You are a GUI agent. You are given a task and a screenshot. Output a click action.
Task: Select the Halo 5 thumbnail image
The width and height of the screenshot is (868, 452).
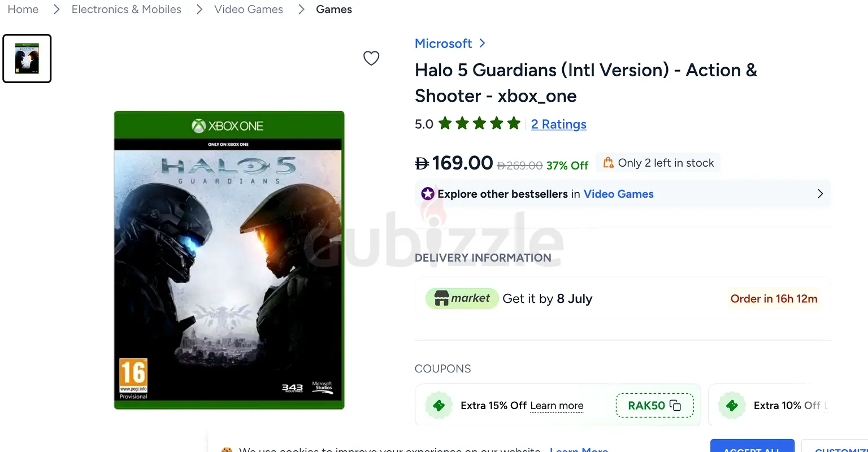click(x=27, y=59)
